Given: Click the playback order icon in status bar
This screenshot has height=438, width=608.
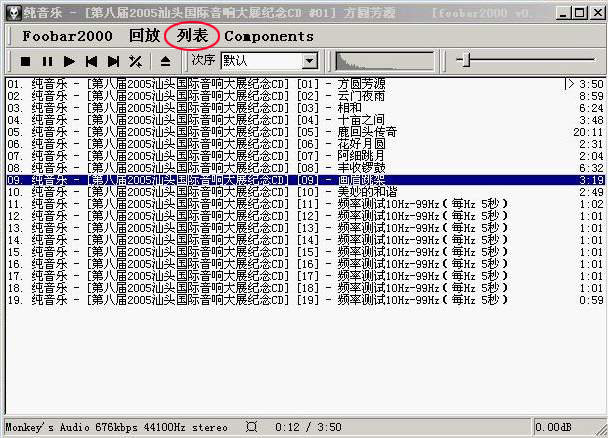Looking at the screenshot, I should point(251,427).
